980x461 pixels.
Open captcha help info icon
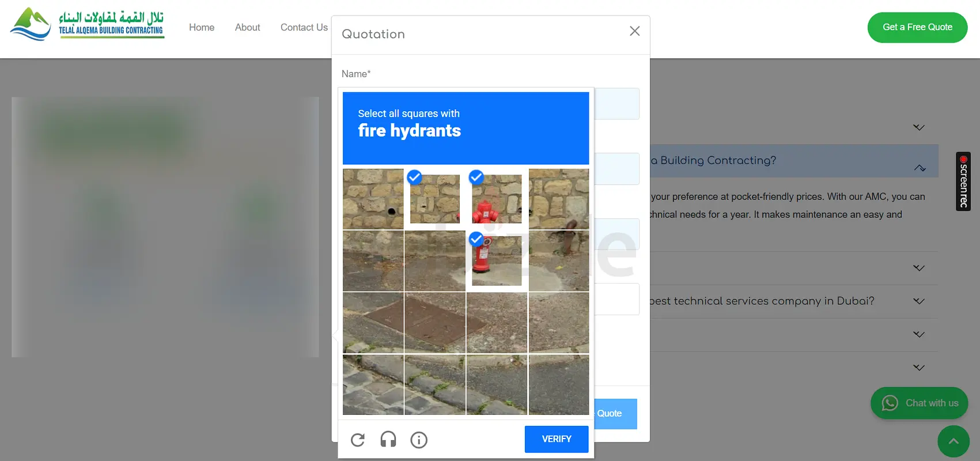pos(419,440)
